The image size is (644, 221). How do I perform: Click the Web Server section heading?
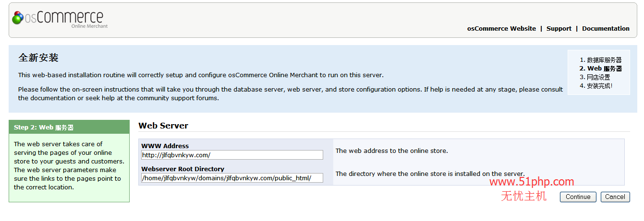163,126
